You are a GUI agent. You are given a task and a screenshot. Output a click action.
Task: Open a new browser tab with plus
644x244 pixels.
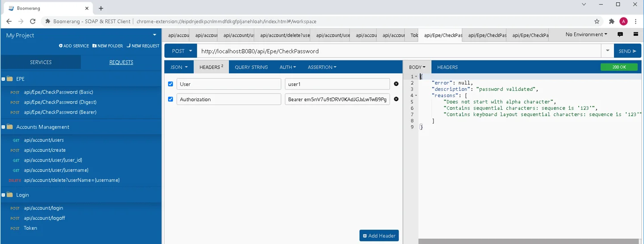101,8
